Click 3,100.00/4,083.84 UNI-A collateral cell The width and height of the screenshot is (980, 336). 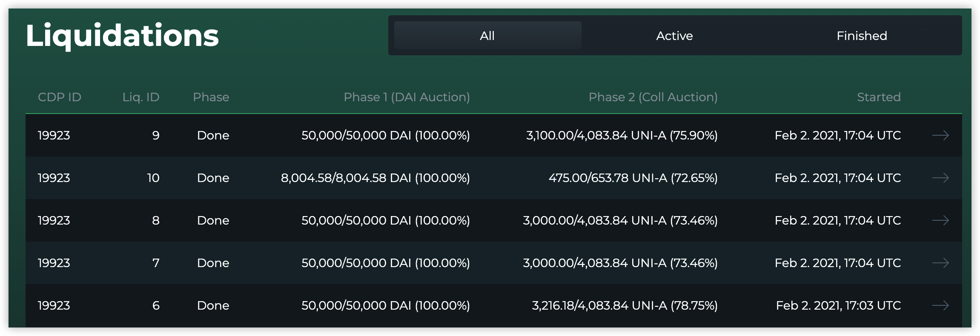pos(622,135)
